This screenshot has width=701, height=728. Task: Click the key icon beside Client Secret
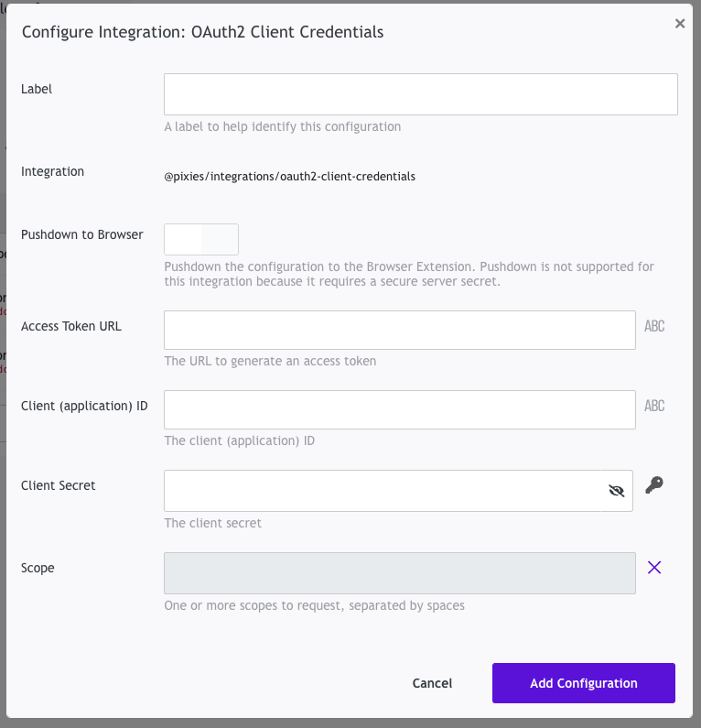pos(653,485)
